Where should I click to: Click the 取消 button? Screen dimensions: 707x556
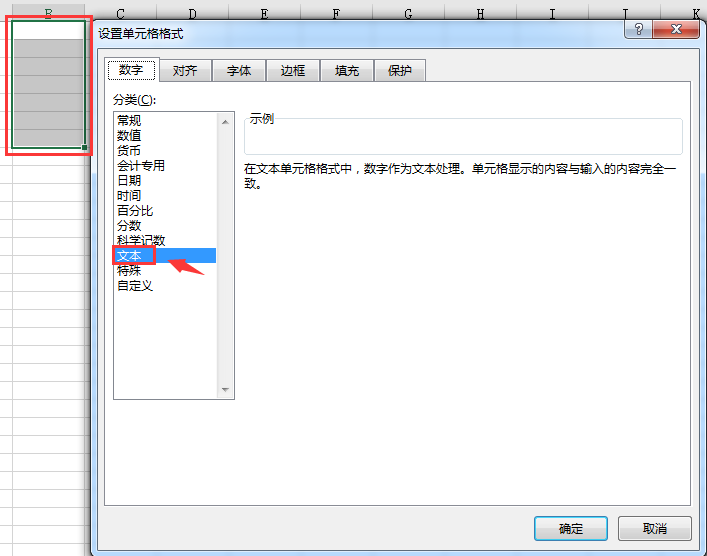(655, 528)
